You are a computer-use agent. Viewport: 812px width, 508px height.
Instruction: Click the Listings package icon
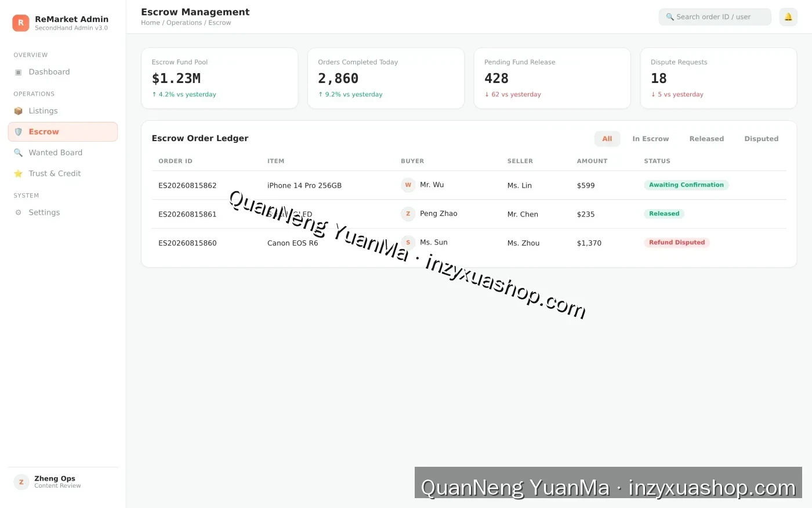18,111
